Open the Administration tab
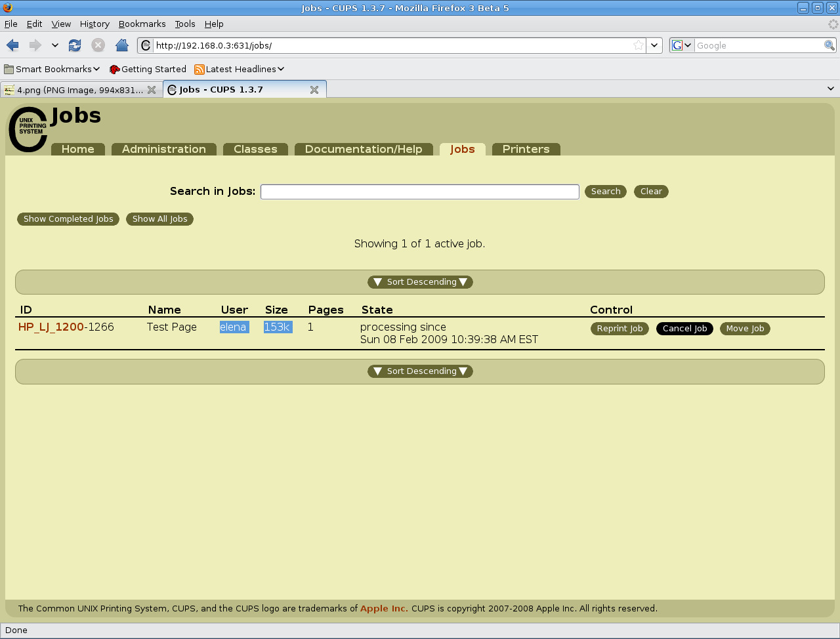This screenshot has width=840, height=639. tap(163, 150)
